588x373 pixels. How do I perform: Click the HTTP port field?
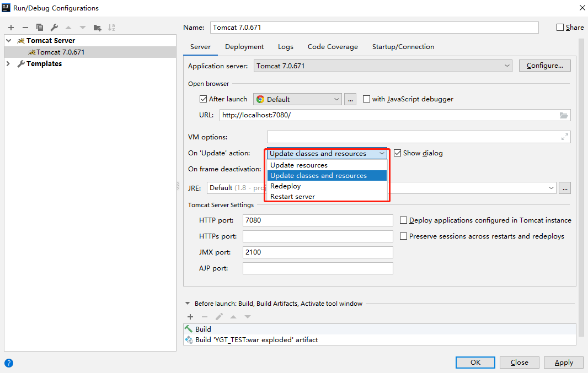(318, 220)
